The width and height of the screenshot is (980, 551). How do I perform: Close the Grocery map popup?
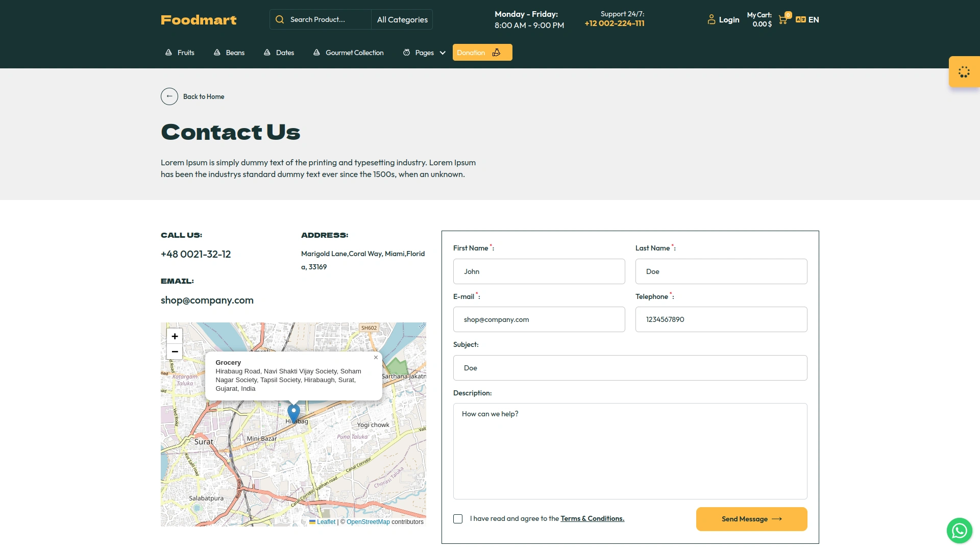point(376,357)
